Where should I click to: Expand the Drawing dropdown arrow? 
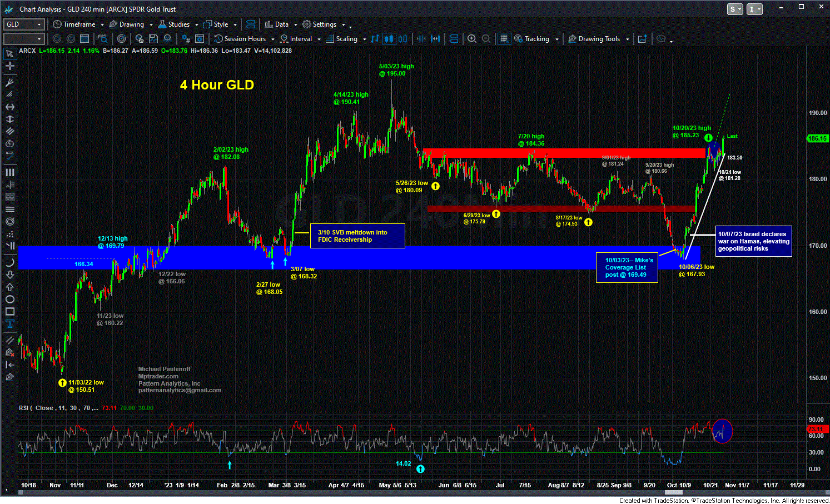point(150,25)
